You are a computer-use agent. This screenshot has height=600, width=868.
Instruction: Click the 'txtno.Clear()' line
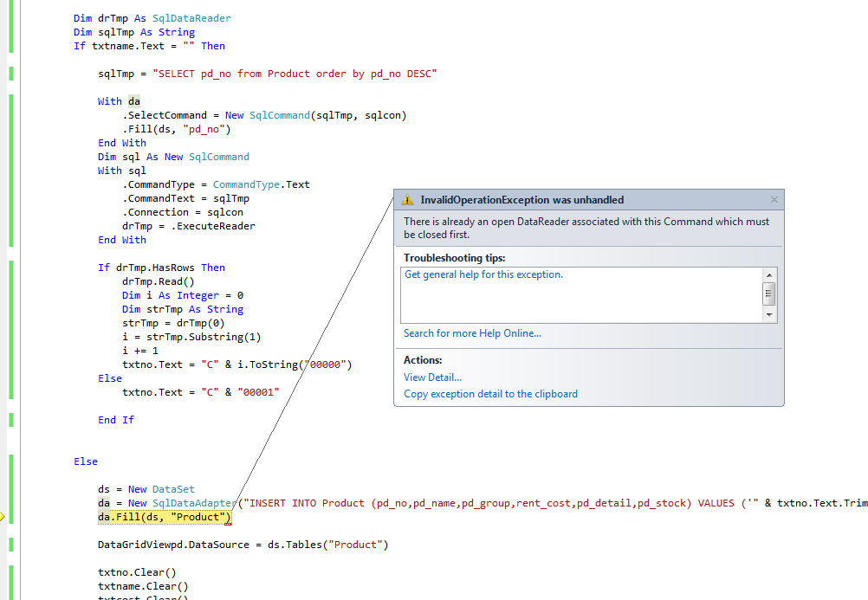click(137, 572)
